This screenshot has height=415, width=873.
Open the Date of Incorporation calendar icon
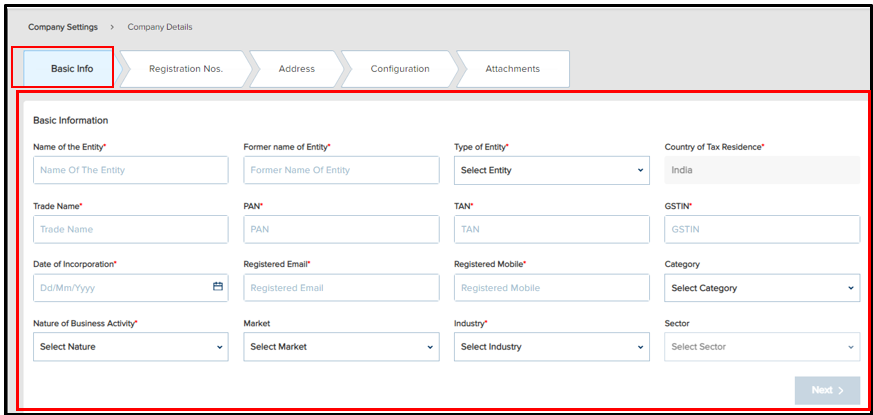[218, 287]
